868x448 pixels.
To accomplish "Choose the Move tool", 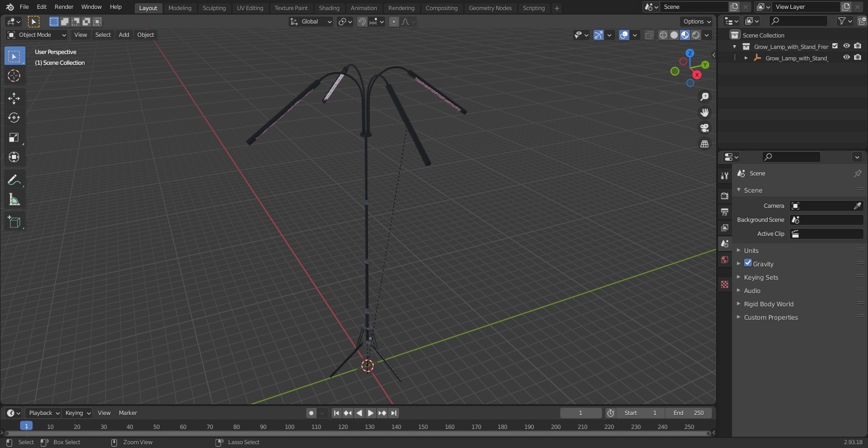I will (x=14, y=98).
